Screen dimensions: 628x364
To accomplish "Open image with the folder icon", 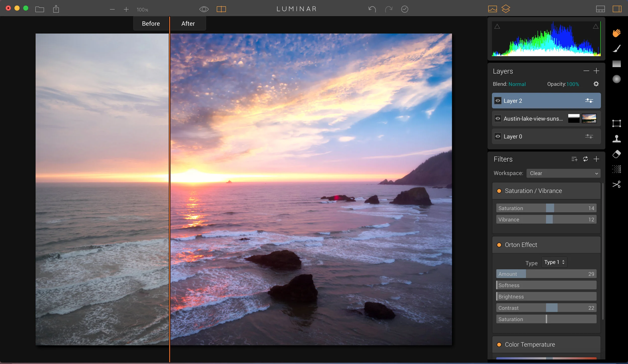I will tap(40, 9).
